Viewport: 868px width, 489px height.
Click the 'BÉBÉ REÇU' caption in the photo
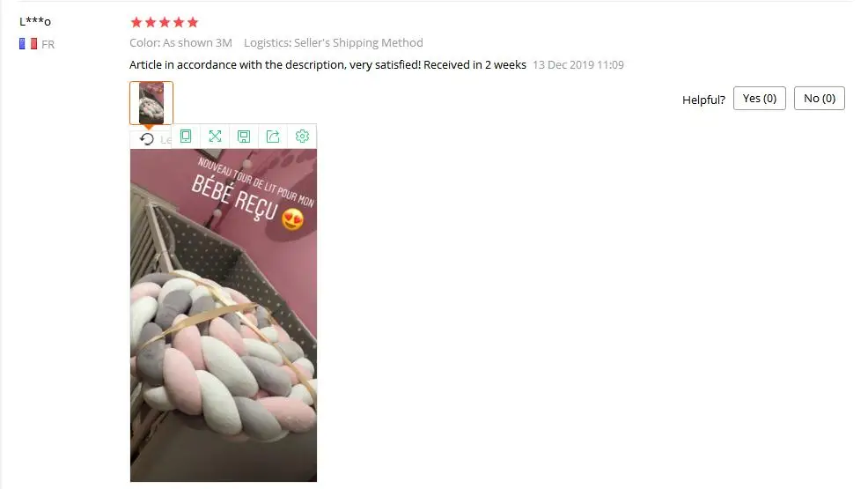pyautogui.click(x=234, y=198)
